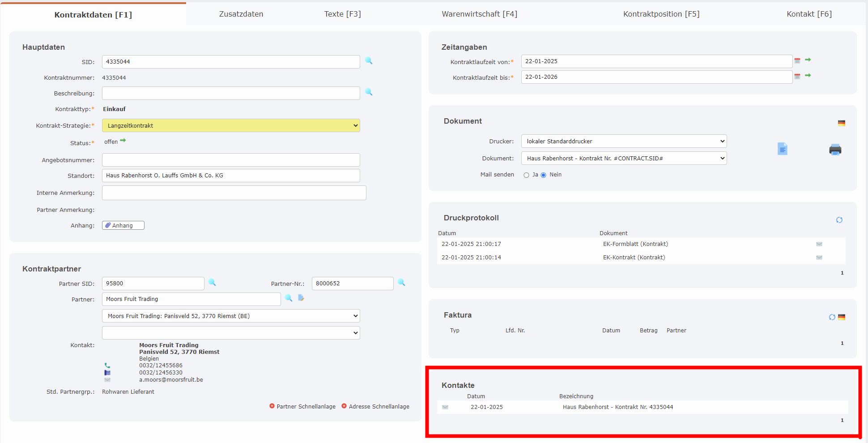
Task: Refresh the Druckprotokoll list
Action: pyautogui.click(x=839, y=220)
